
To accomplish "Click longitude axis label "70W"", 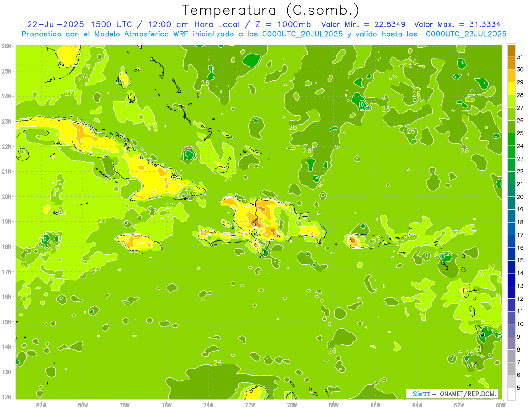I will pos(292,405).
